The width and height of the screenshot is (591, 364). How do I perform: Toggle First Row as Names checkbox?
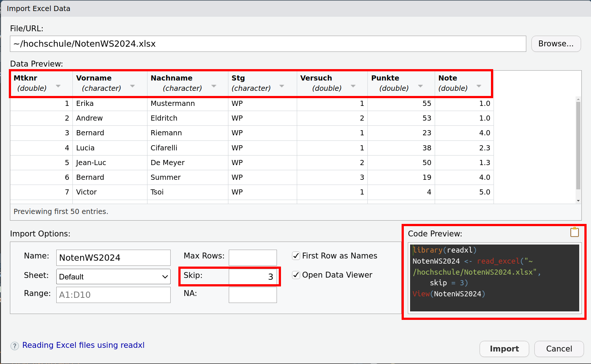pyautogui.click(x=296, y=256)
